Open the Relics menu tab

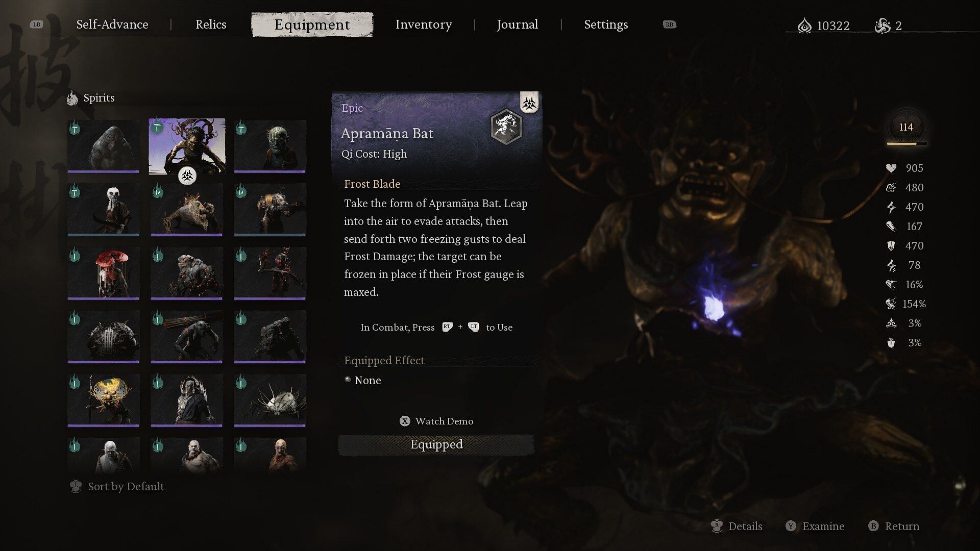(x=211, y=24)
